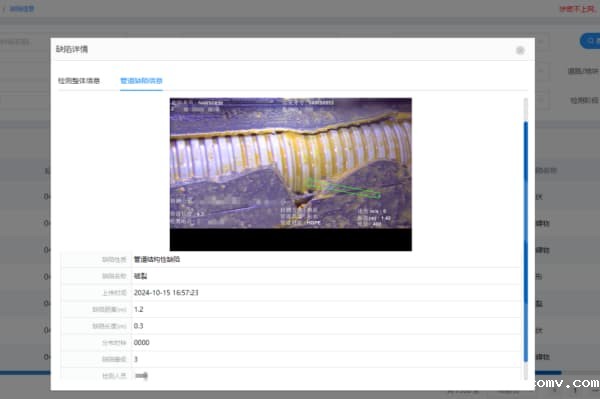Screen dimensions: 600x399
Task: Click the defect length value 0.3
Action: (x=139, y=326)
